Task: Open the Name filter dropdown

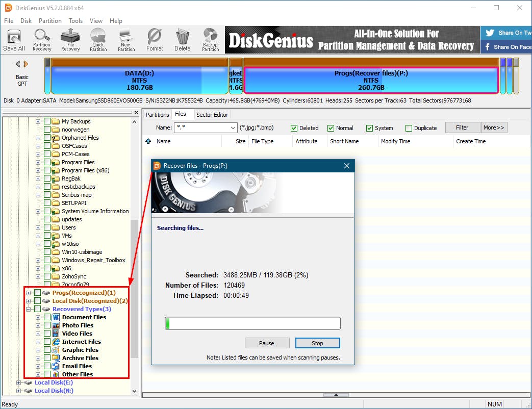Action: click(x=233, y=128)
